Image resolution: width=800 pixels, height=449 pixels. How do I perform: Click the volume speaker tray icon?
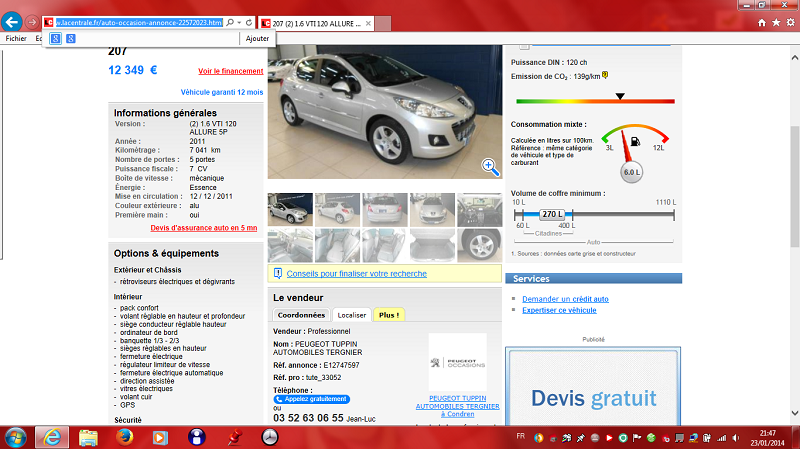[x=735, y=438]
